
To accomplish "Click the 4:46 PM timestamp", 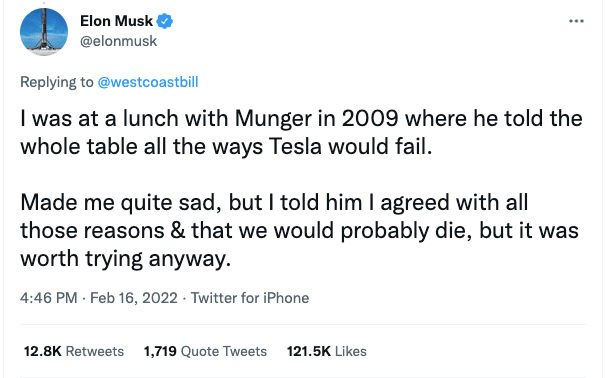I will point(49,298).
